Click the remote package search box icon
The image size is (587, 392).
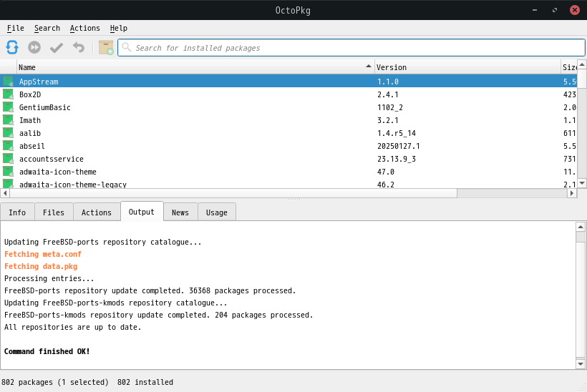pyautogui.click(x=106, y=48)
